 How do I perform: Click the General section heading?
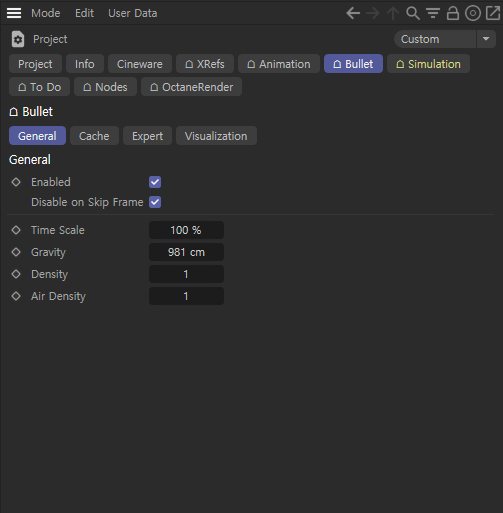coord(30,160)
